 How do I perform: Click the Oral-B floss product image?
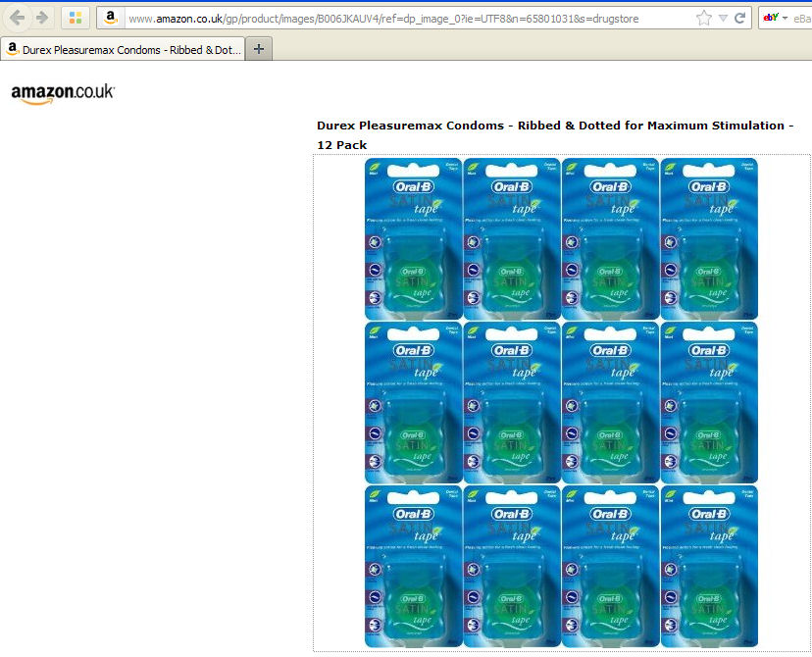[561, 402]
